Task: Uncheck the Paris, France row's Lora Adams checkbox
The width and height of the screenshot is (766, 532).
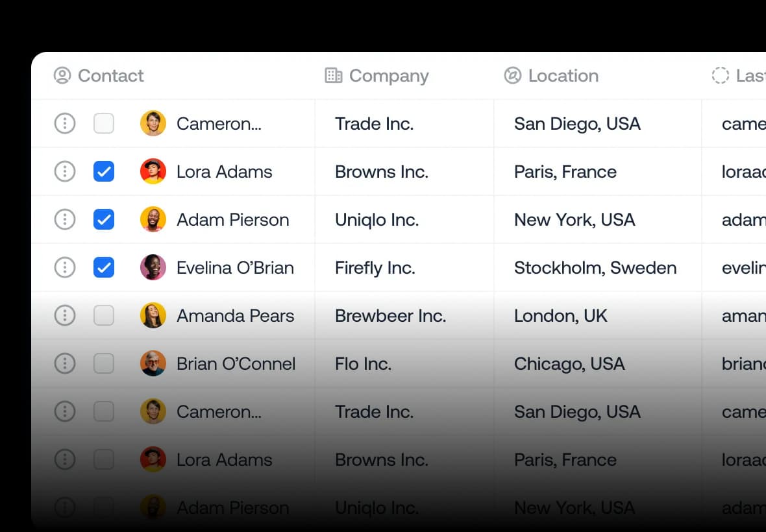Action: coord(104,171)
